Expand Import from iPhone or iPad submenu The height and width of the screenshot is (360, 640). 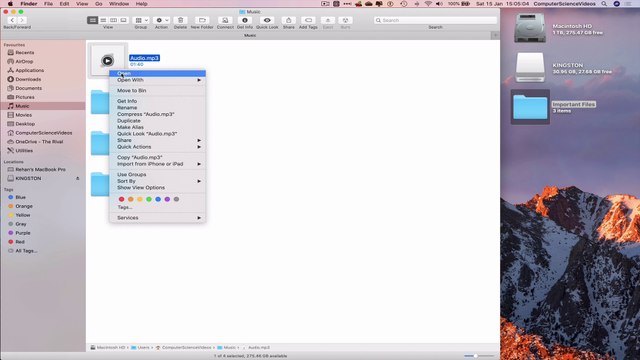coord(158,164)
